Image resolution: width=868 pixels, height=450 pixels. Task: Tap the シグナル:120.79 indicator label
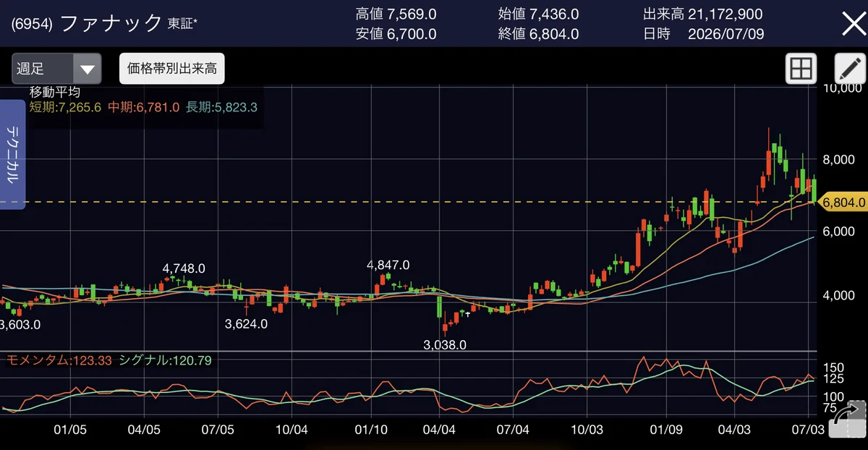[x=165, y=360]
